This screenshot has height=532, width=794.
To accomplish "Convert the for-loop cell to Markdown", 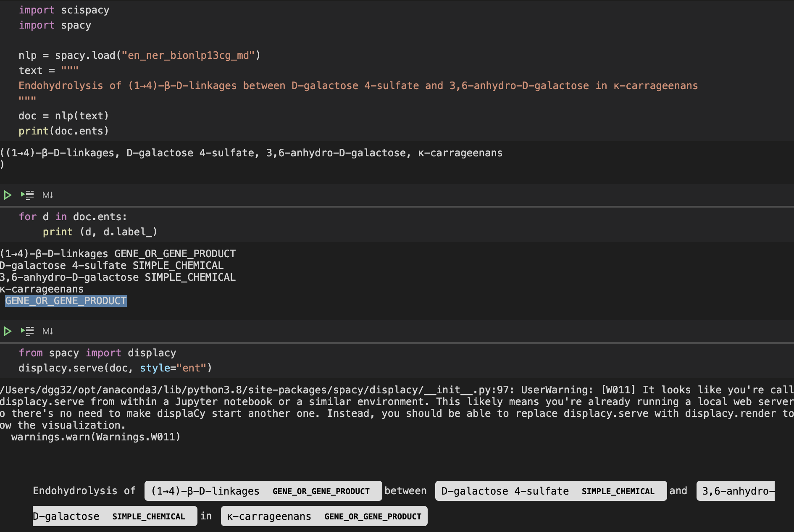I will pos(48,195).
